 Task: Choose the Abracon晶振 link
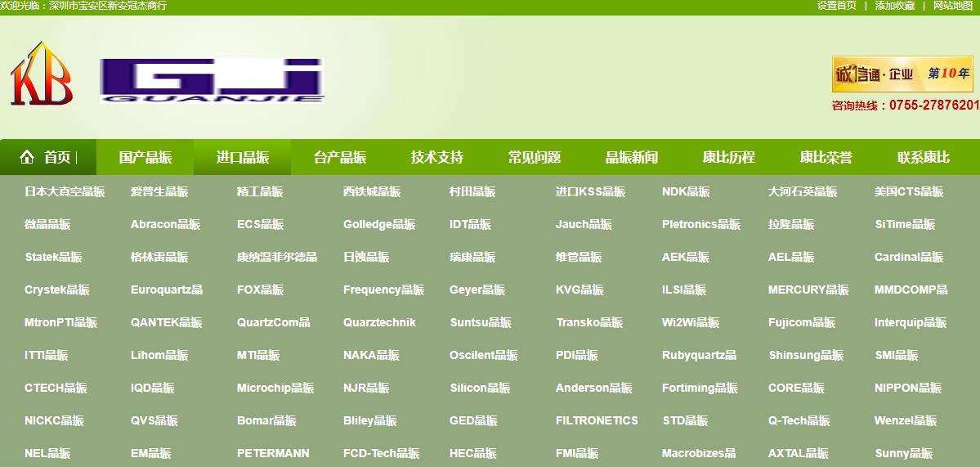point(165,224)
